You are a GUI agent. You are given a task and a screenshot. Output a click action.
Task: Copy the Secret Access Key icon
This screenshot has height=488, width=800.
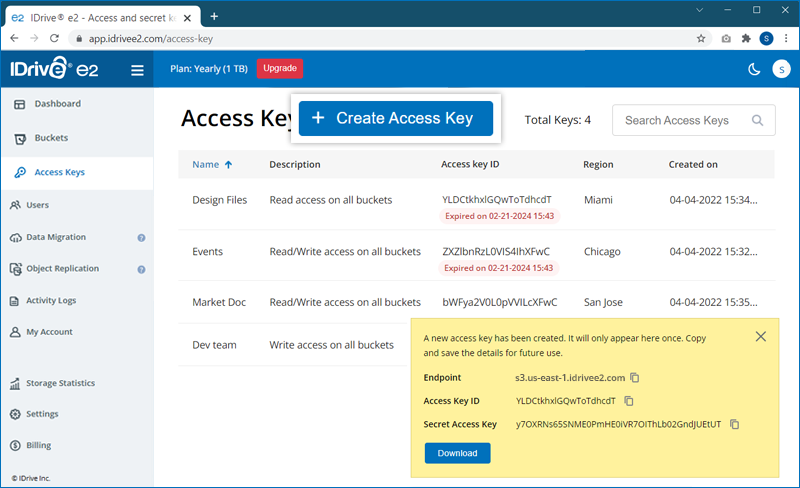pos(735,424)
